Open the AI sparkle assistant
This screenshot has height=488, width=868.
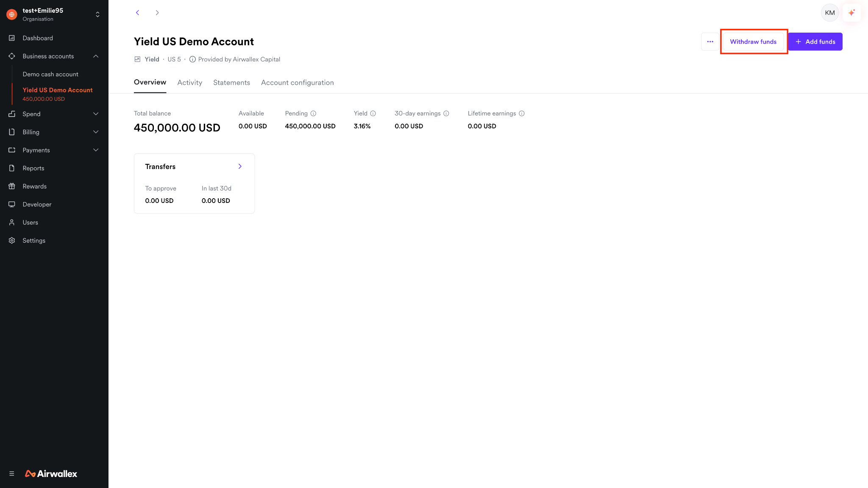[x=851, y=13]
